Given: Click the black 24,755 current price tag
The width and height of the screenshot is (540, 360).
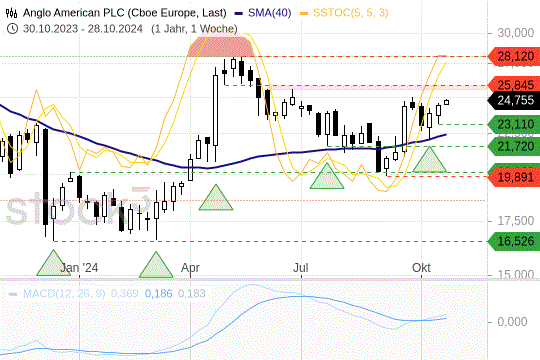Looking at the screenshot, I should [515, 101].
